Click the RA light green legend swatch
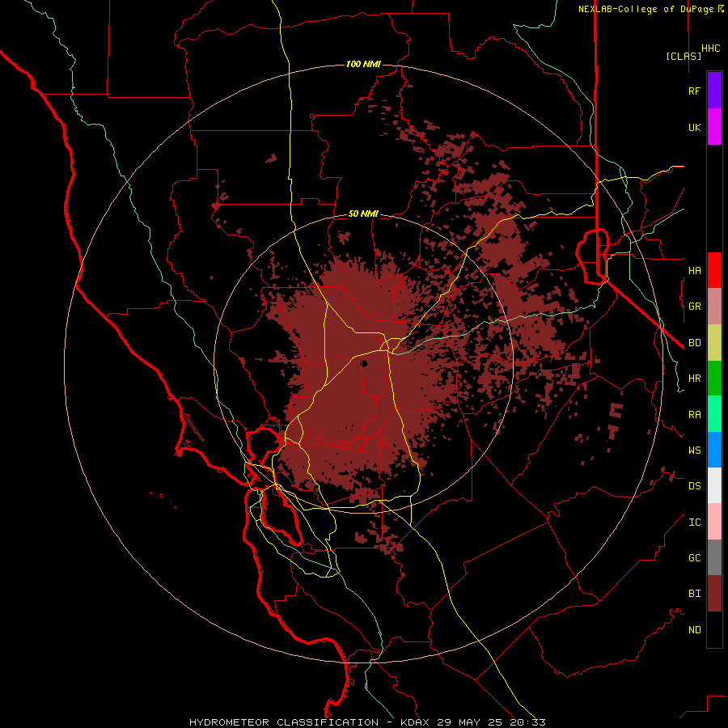The width and height of the screenshot is (728, 728). (x=714, y=414)
